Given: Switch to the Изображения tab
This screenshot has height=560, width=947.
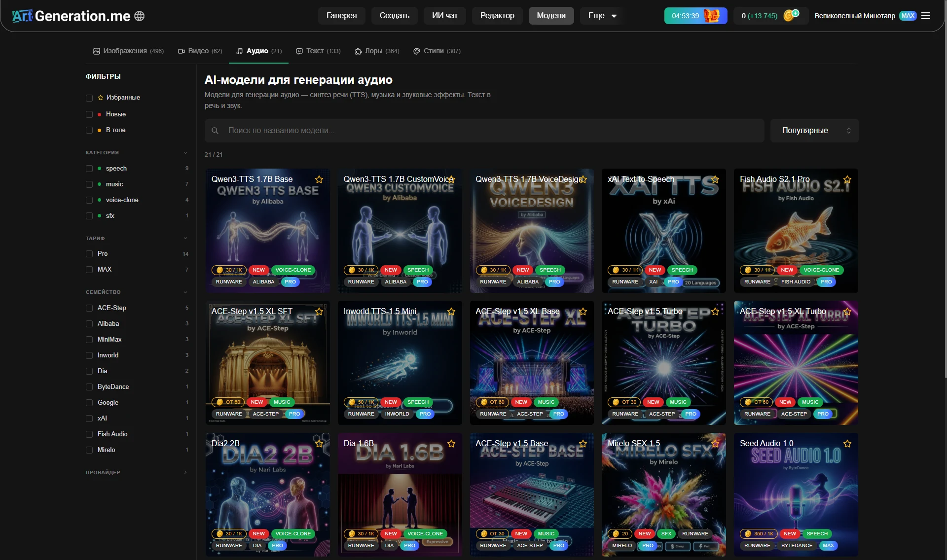Looking at the screenshot, I should (128, 51).
